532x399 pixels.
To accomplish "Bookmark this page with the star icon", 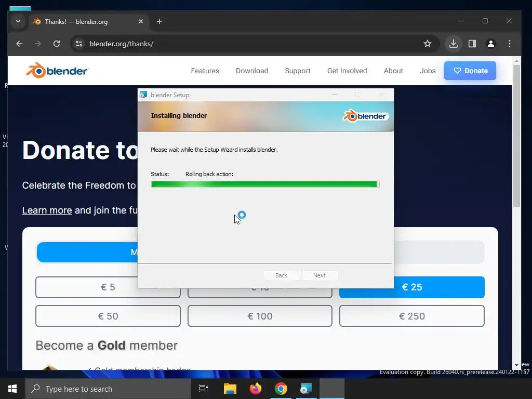I will coord(428,44).
